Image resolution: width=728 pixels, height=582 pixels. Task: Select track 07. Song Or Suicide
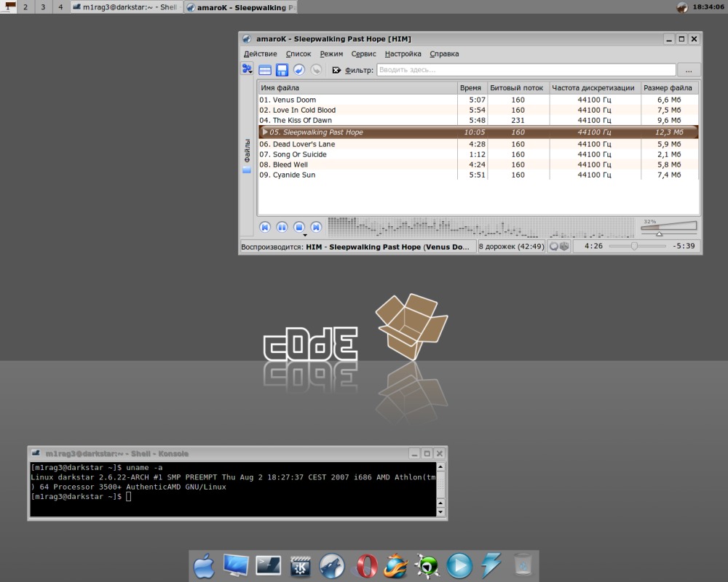(478, 154)
